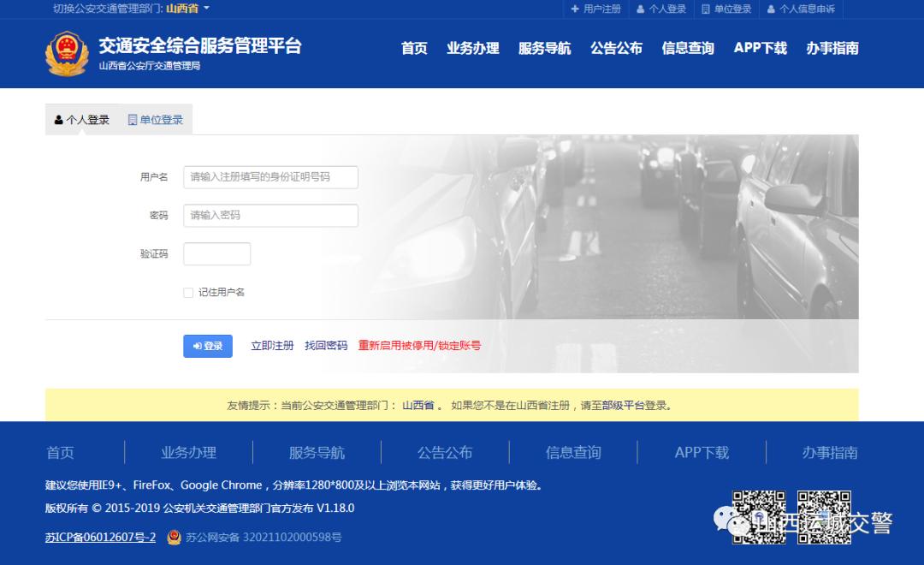This screenshot has height=565, width=924.
Task: Click 业务办理 in the footer navigation
Action: (188, 452)
